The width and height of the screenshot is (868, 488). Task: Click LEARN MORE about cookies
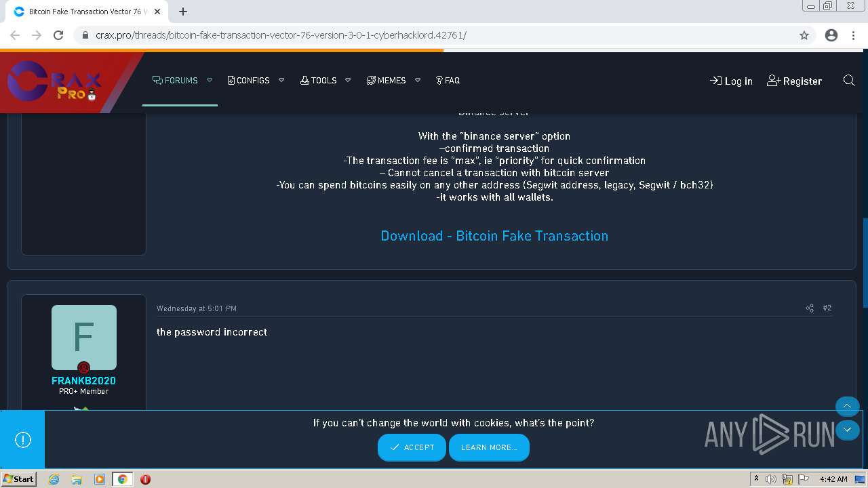click(489, 447)
